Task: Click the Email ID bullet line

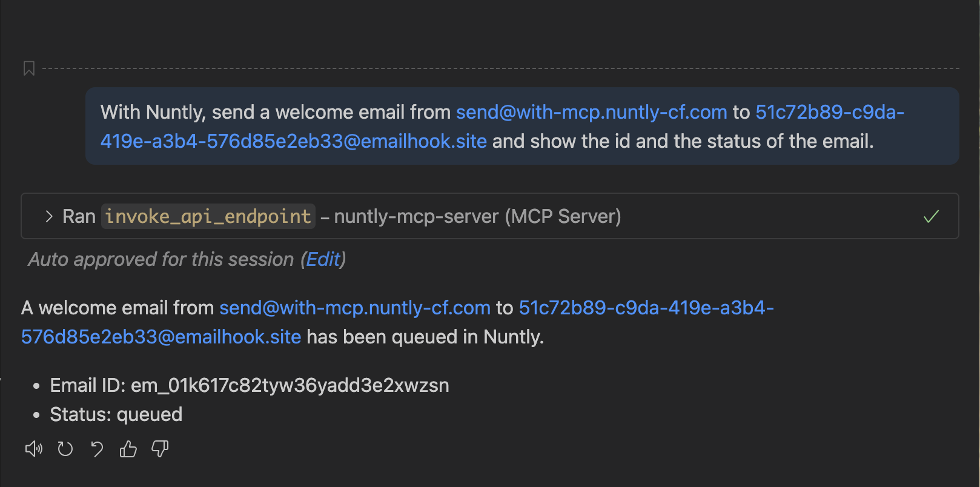Action: pyautogui.click(x=250, y=385)
